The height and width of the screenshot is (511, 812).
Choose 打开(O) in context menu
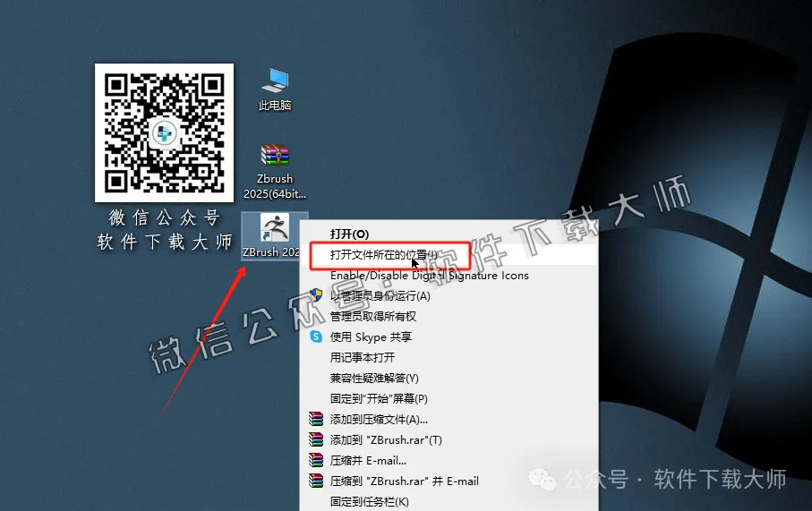click(x=449, y=234)
